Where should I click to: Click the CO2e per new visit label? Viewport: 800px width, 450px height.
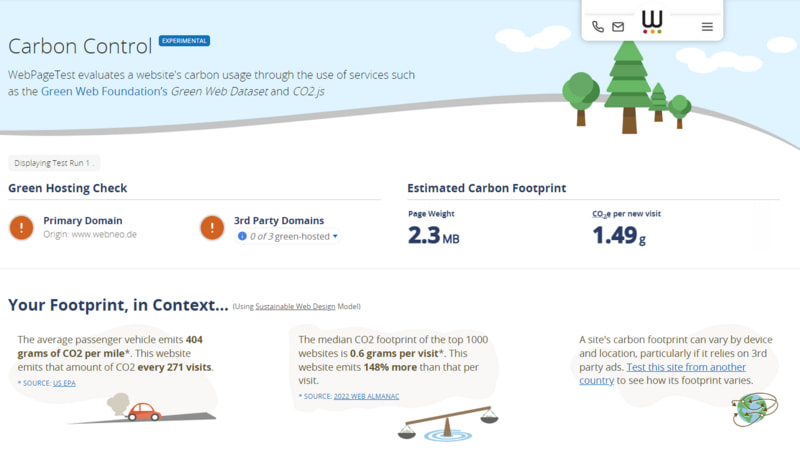(626, 214)
